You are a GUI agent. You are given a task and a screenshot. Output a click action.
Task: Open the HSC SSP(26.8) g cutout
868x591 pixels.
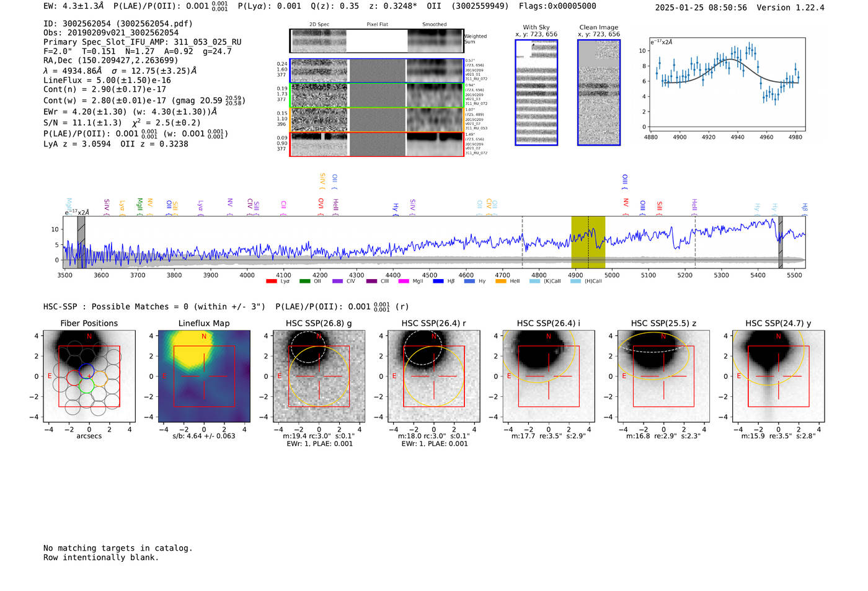click(319, 376)
